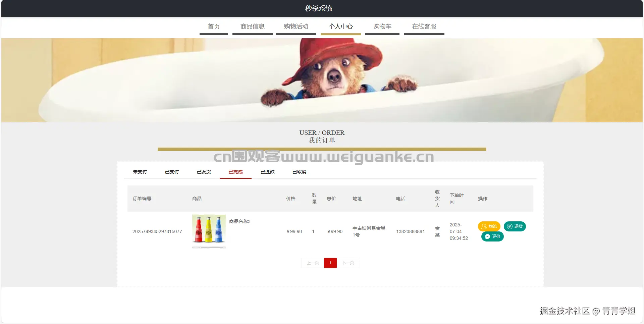Open the 购物车 navigation menu item
The image size is (644, 324).
click(x=382, y=26)
